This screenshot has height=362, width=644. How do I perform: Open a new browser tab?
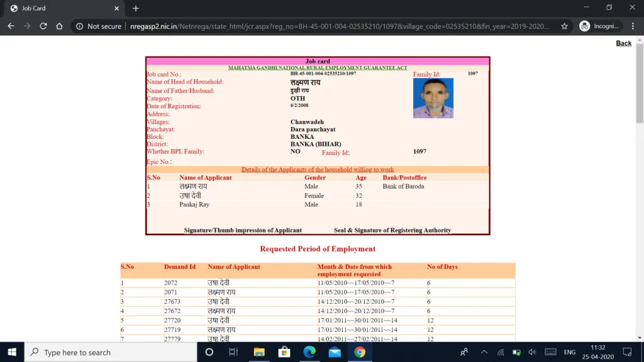pyautogui.click(x=137, y=9)
